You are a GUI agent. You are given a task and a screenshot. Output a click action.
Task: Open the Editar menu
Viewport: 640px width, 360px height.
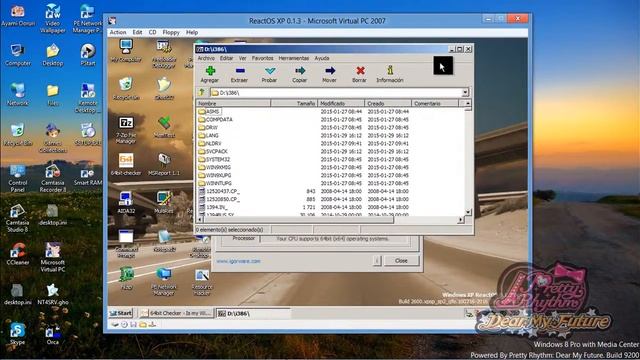click(226, 58)
